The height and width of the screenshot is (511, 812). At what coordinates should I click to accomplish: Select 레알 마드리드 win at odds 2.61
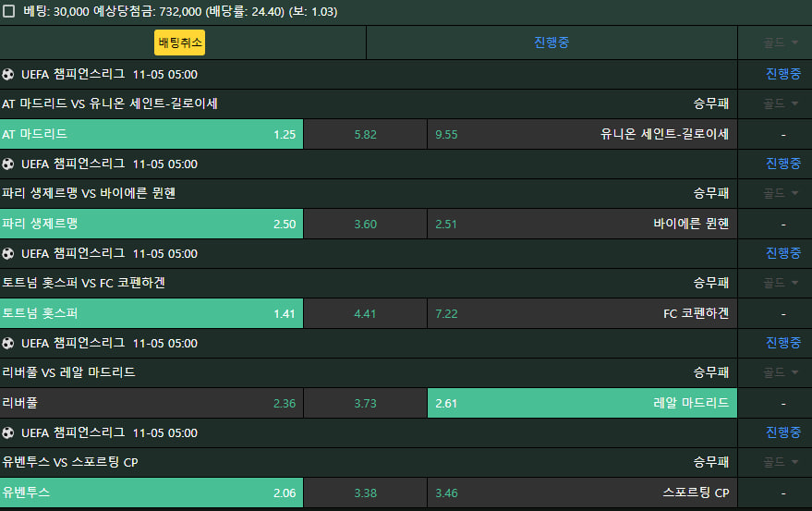pyautogui.click(x=582, y=403)
